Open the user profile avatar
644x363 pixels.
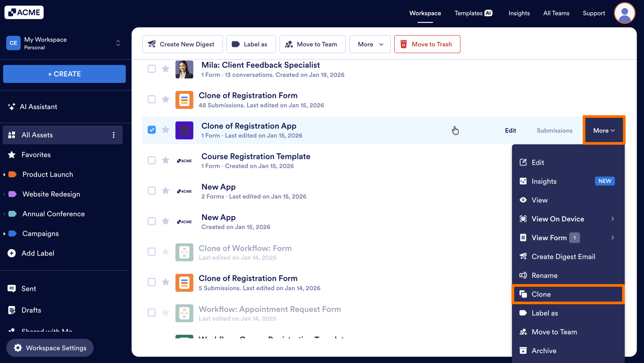pyautogui.click(x=624, y=13)
